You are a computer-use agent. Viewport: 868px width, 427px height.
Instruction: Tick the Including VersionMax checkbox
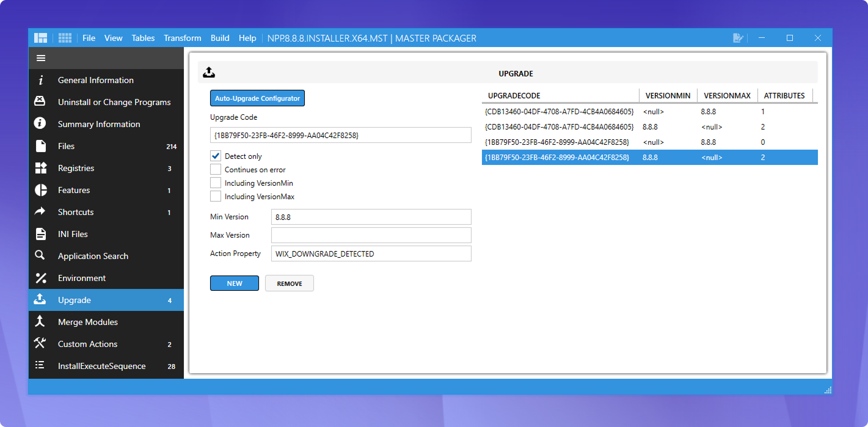click(216, 196)
